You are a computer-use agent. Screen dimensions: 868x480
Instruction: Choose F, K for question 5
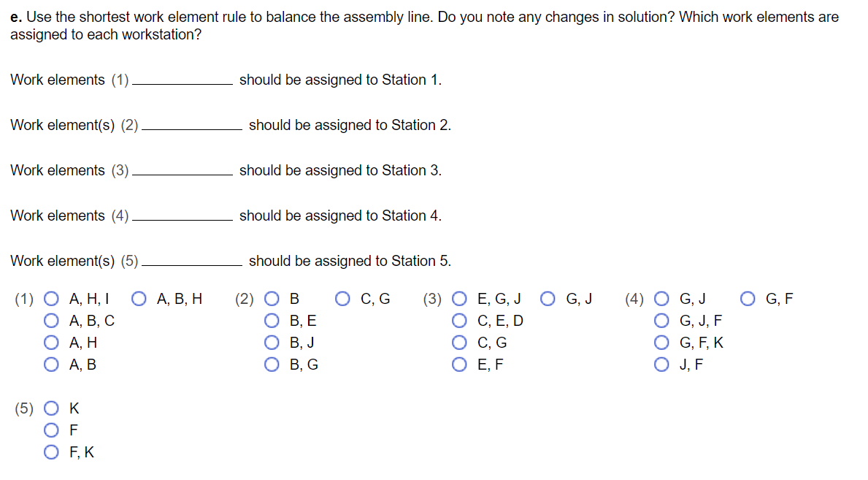(x=50, y=452)
